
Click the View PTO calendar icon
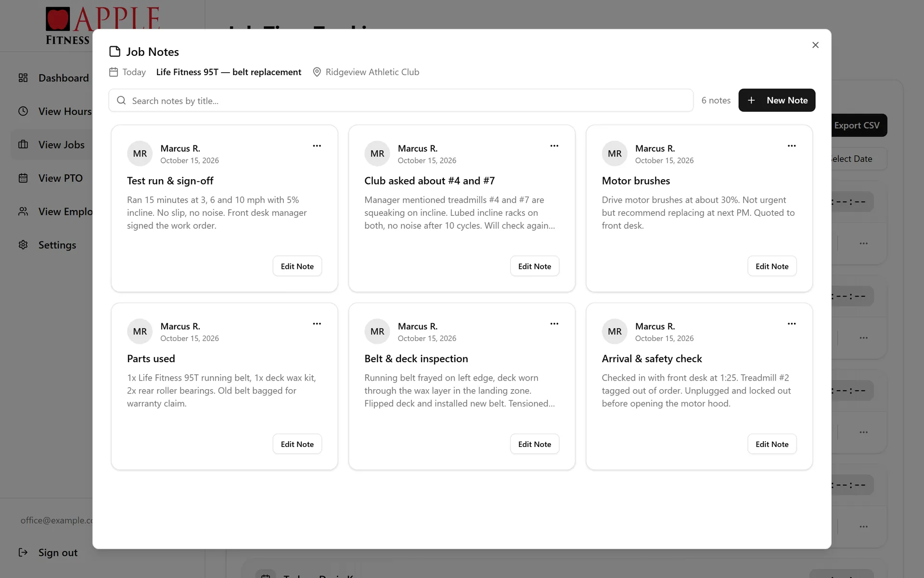pyautogui.click(x=23, y=178)
